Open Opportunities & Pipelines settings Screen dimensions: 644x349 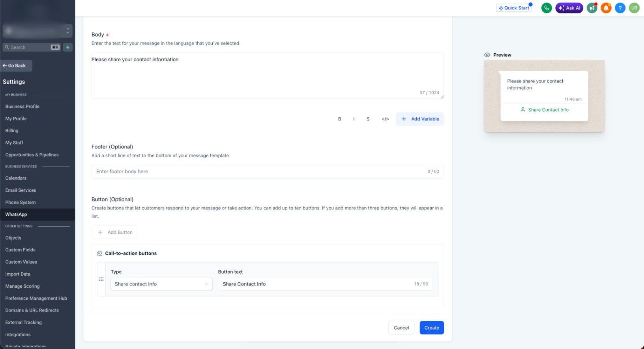(32, 155)
